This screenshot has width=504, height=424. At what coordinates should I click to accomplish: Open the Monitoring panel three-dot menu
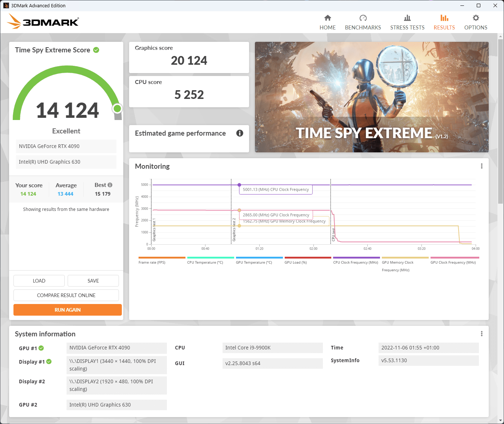[481, 166]
